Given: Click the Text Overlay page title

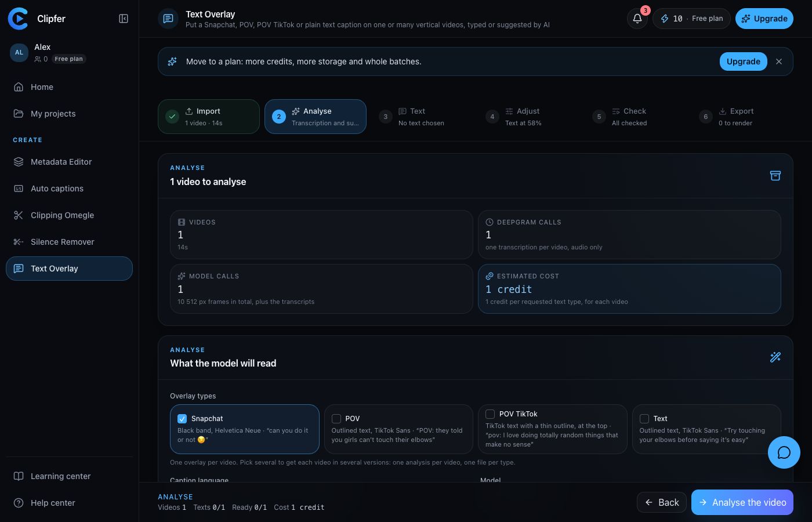Looking at the screenshot, I should tap(211, 14).
